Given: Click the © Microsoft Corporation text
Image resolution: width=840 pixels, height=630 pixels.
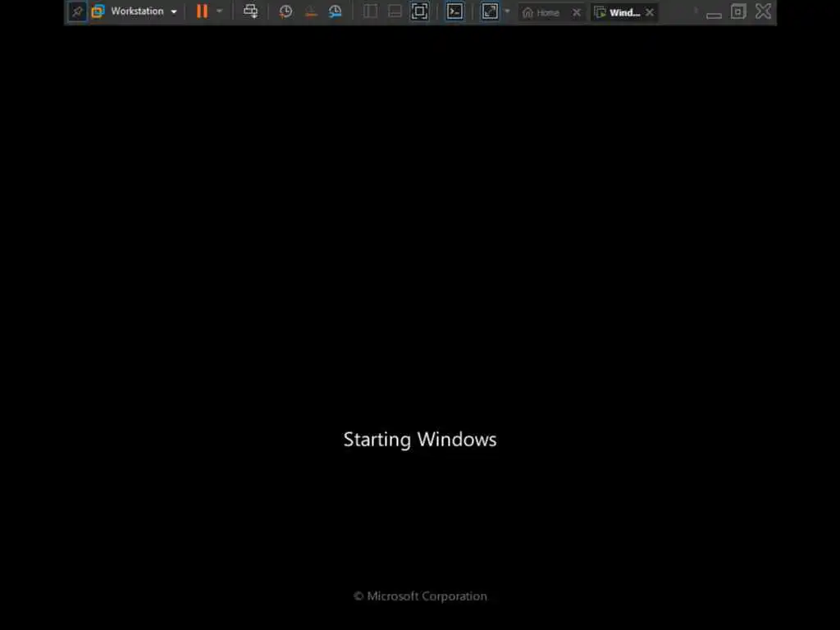Looking at the screenshot, I should [421, 596].
